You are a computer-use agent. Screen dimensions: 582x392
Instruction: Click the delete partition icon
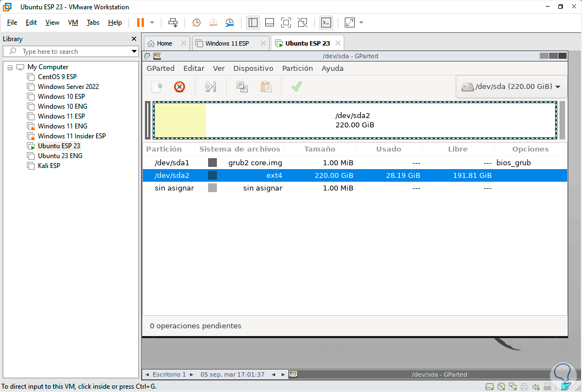(180, 87)
